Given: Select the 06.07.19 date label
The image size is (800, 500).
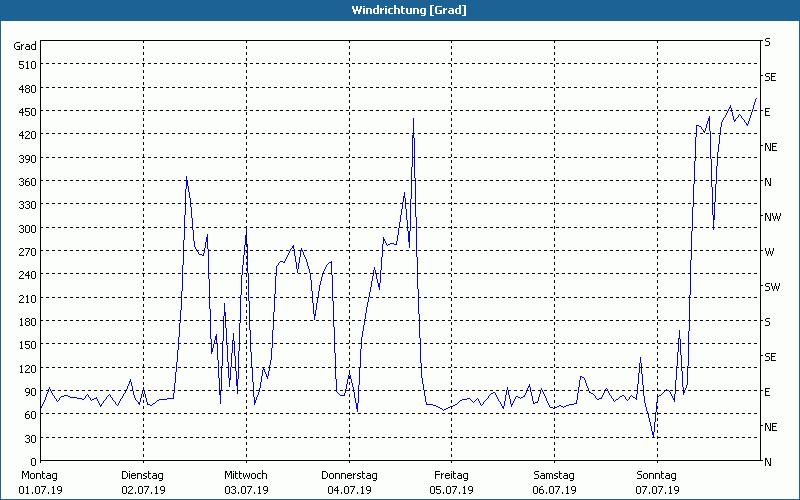Looking at the screenshot, I should [x=554, y=490].
